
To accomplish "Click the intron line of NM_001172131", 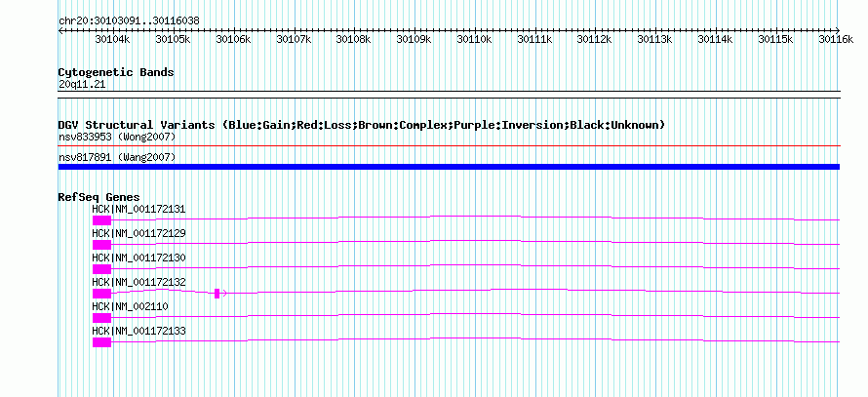I will click(x=476, y=216).
